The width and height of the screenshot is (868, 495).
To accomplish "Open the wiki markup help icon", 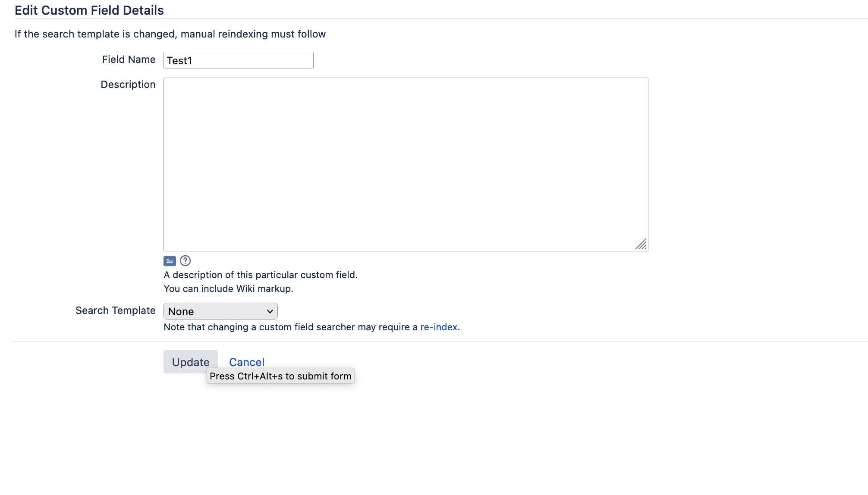I will 185,261.
